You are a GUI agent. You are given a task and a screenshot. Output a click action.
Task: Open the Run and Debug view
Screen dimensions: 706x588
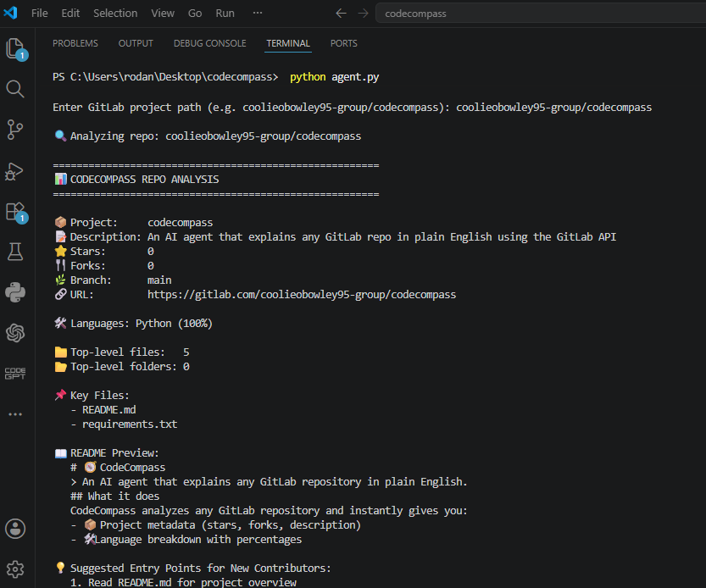coord(15,171)
